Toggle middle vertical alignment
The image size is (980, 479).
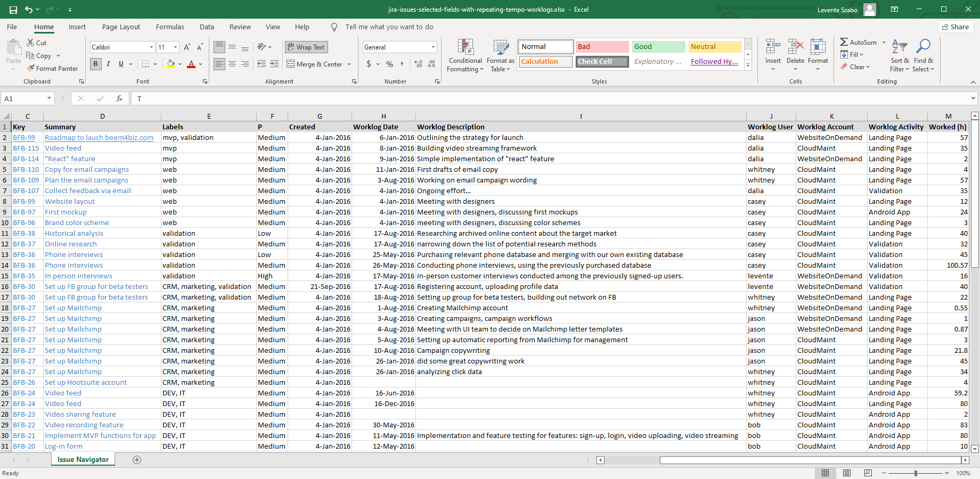(232, 47)
